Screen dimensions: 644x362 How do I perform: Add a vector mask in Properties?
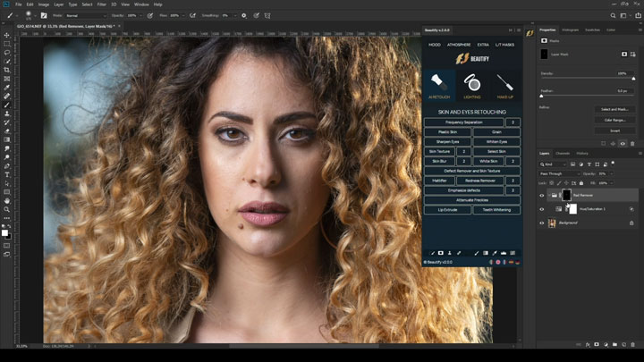[633, 55]
